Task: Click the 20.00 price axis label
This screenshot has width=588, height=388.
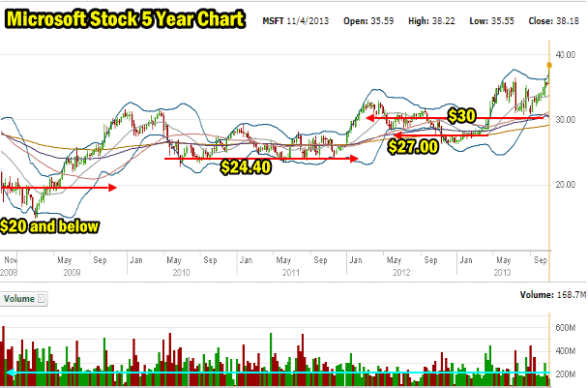Action: pos(566,185)
